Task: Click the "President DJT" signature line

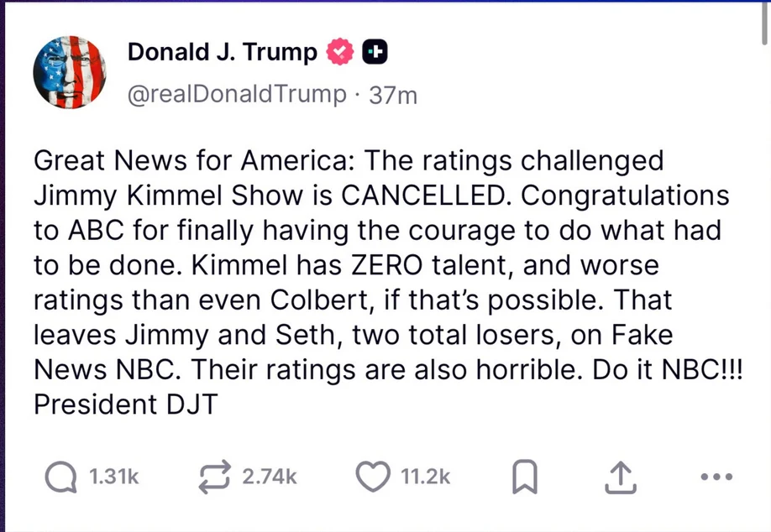Action: [x=125, y=404]
